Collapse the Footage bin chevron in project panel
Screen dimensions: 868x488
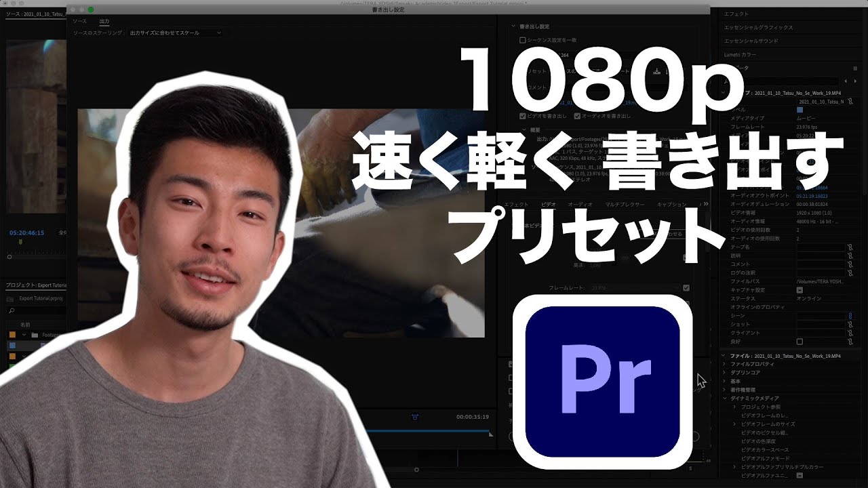[24, 334]
